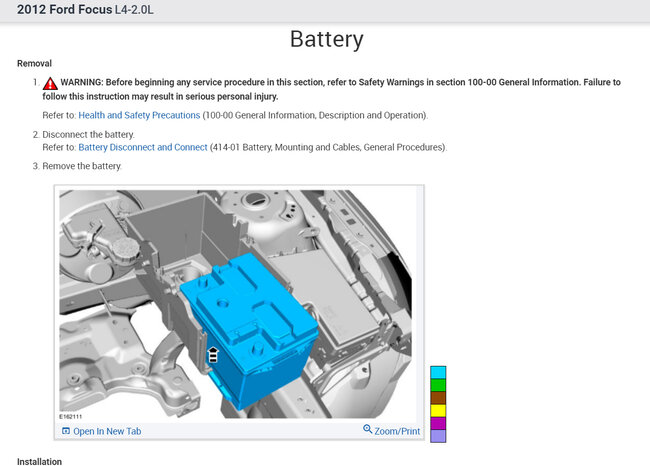This screenshot has height=466, width=650.
Task: Click the 'Removal' section heading
Action: click(x=34, y=63)
